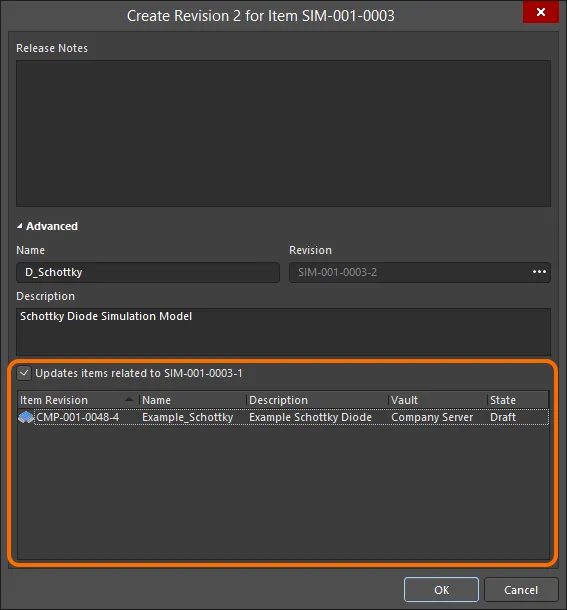Screen dimensions: 567x610
Task: Sort by State column header
Action: [518, 400]
